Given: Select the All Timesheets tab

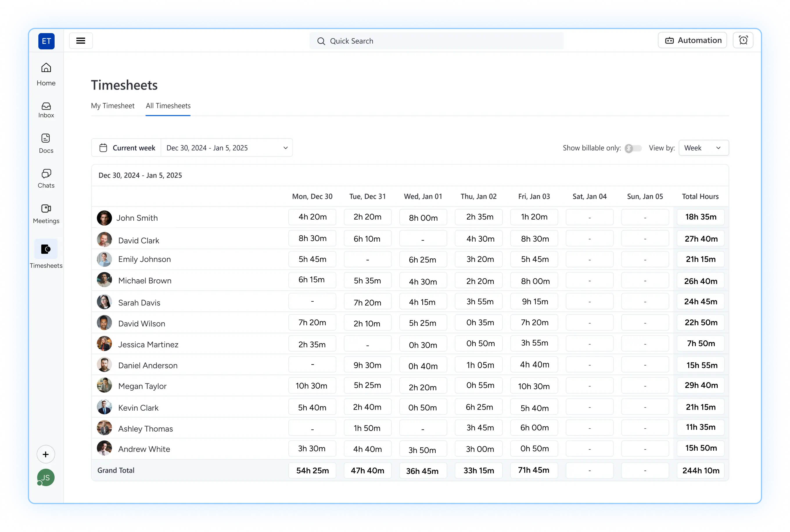Looking at the screenshot, I should (168, 106).
